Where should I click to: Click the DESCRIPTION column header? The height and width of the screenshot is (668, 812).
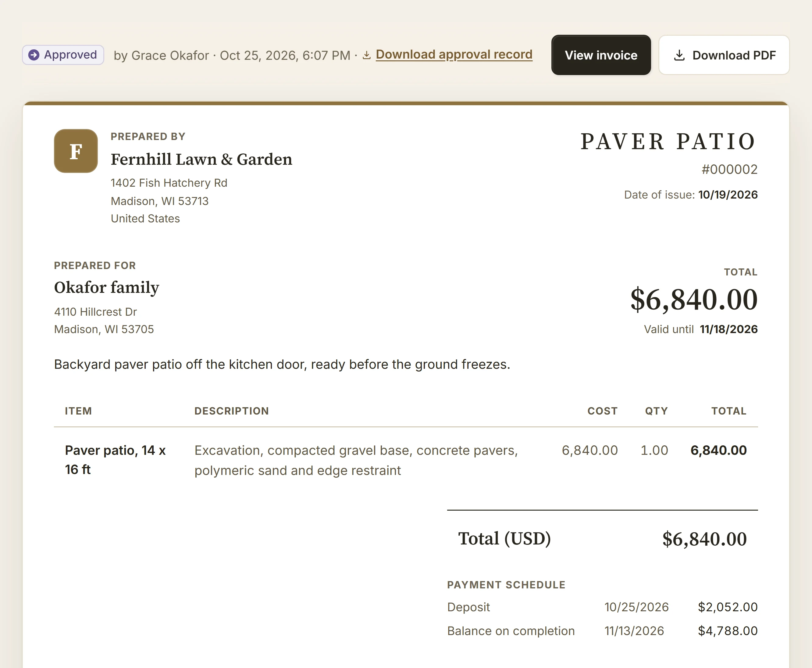[231, 411]
